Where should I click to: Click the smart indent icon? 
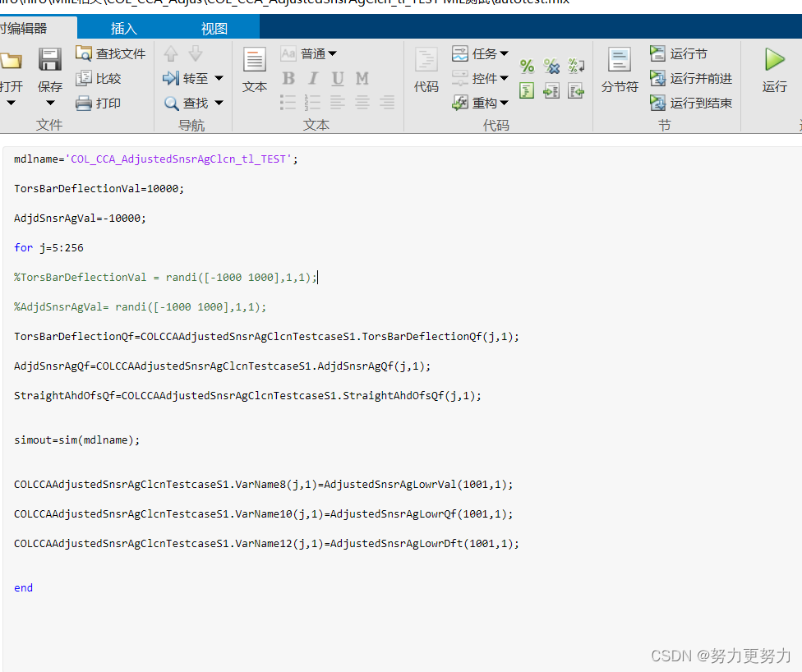527,90
